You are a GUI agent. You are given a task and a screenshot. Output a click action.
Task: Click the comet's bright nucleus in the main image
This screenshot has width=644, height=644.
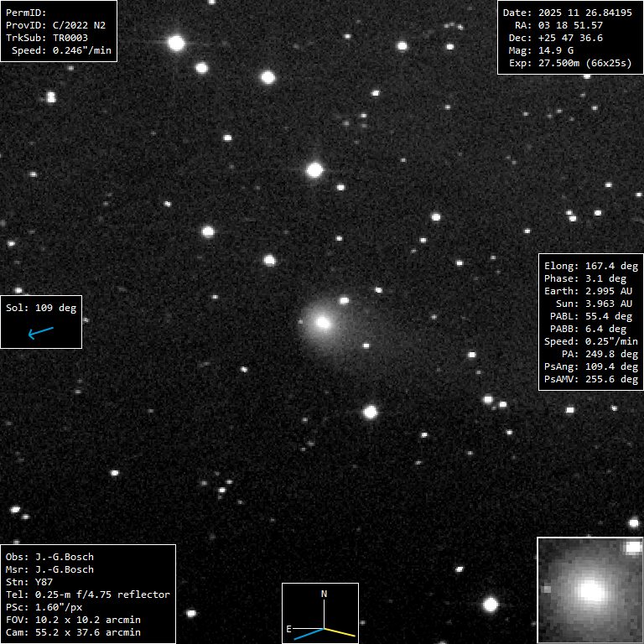coord(323,322)
